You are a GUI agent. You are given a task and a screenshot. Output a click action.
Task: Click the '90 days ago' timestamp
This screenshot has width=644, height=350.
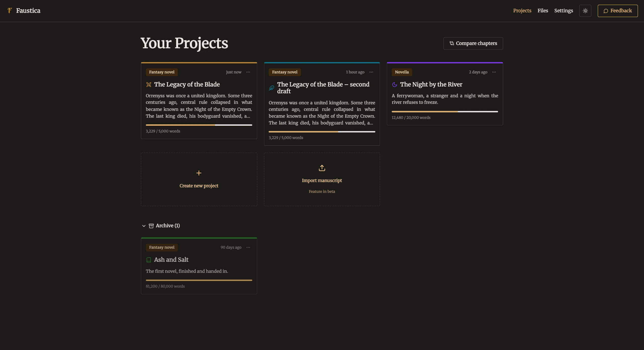(x=231, y=247)
